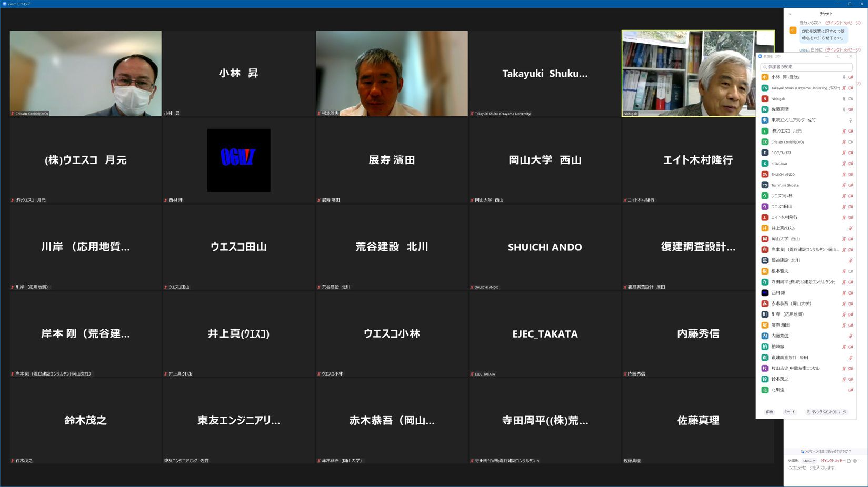Toggle own microphone beside 小林 昇 (自分)
This screenshot has height=487, width=868.
coord(844,77)
